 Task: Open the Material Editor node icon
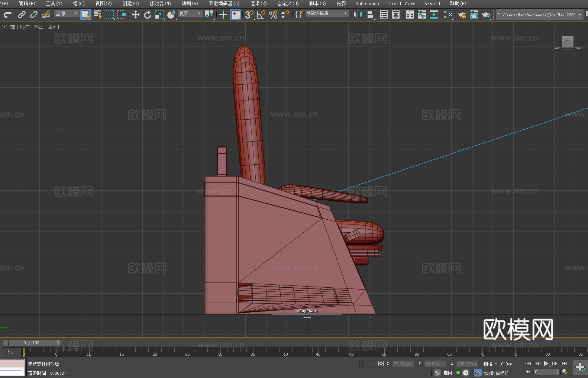tap(448, 14)
